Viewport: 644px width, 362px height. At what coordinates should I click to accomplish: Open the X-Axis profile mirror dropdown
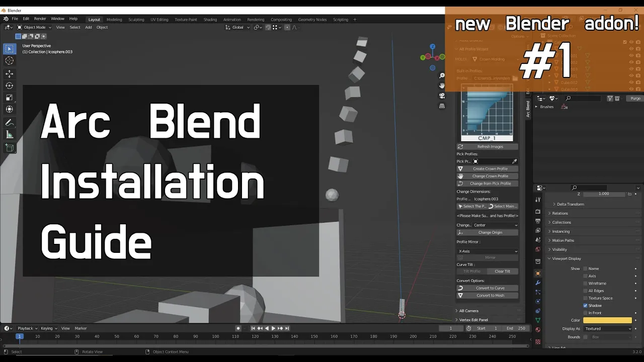coord(488,251)
